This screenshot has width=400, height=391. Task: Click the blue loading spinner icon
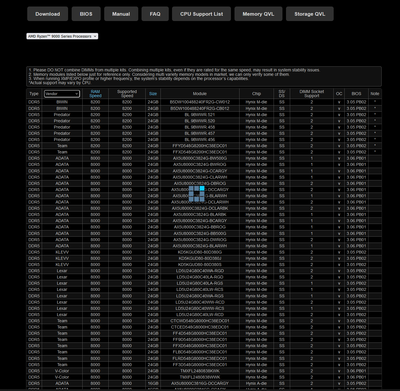tap(197, 194)
